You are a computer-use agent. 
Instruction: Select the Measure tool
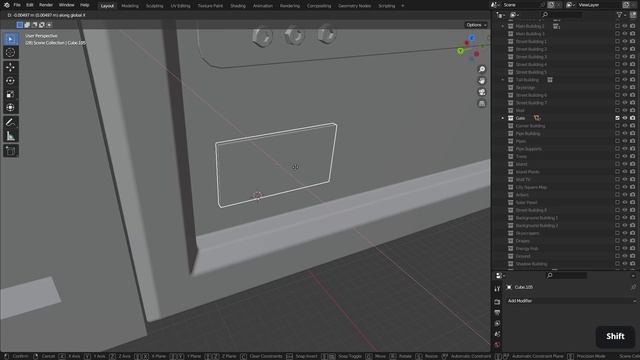[x=11, y=136]
